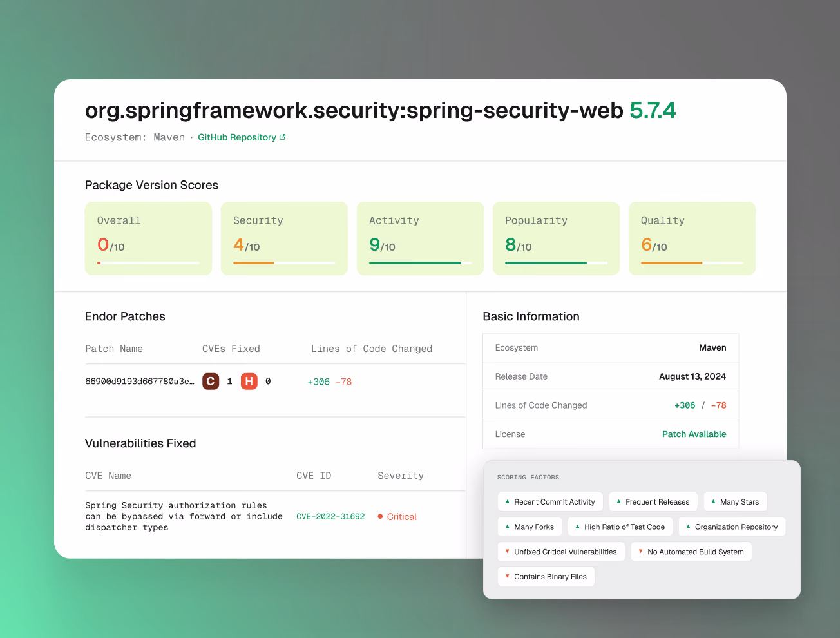Click the Ecosystem: Maven subtitle text

pos(135,137)
